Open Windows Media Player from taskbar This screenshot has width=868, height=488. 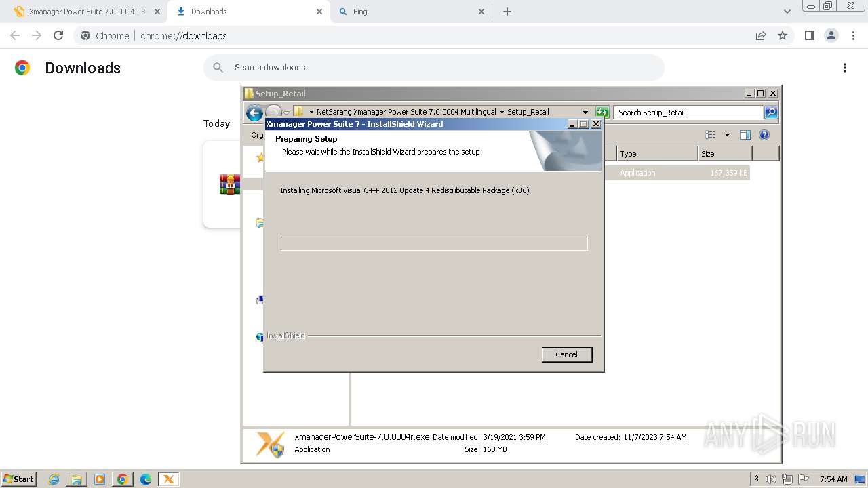100,479
